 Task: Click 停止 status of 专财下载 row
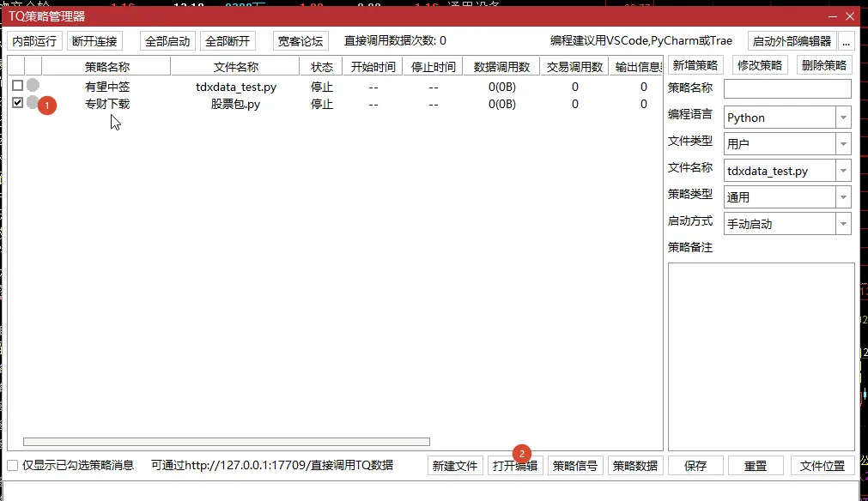322,104
